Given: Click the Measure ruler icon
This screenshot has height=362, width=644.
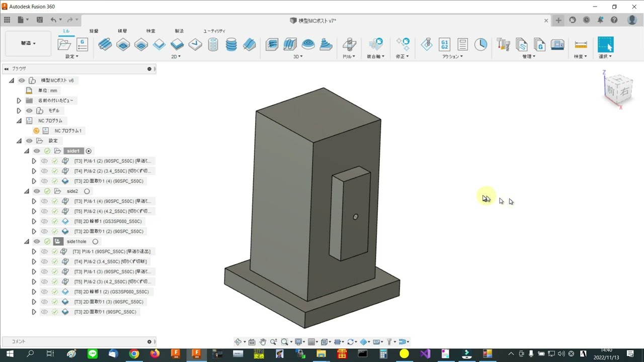Looking at the screenshot, I should click(581, 44).
